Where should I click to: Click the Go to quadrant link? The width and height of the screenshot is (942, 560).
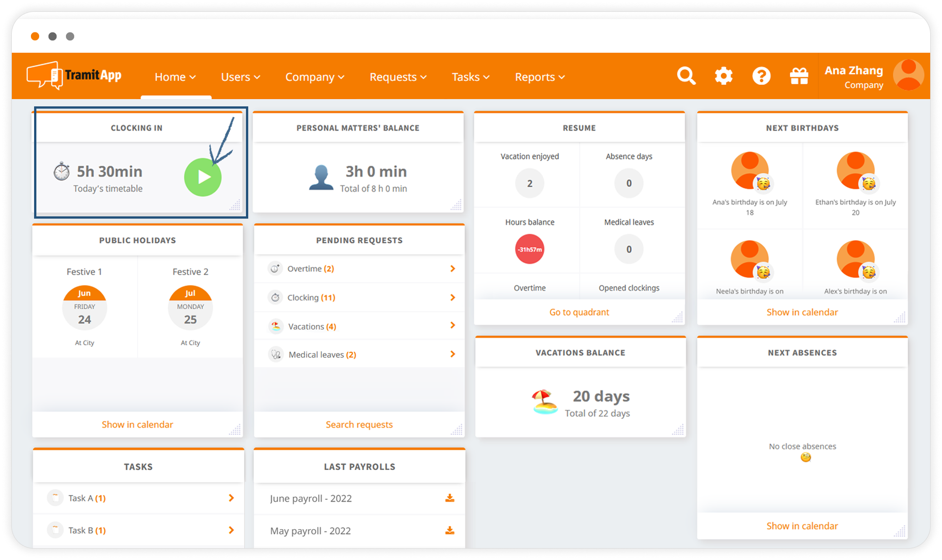point(579,312)
